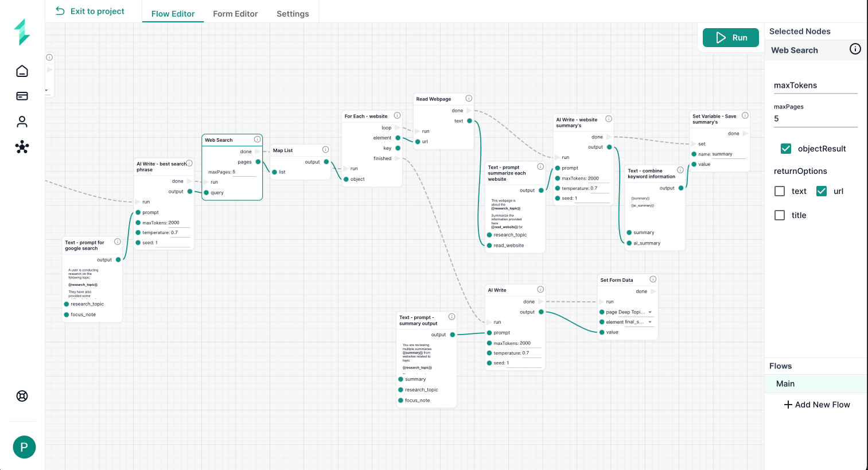The height and width of the screenshot is (470, 868).
Task: Open info icon on Text - prompt for google search
Action: pyautogui.click(x=118, y=242)
